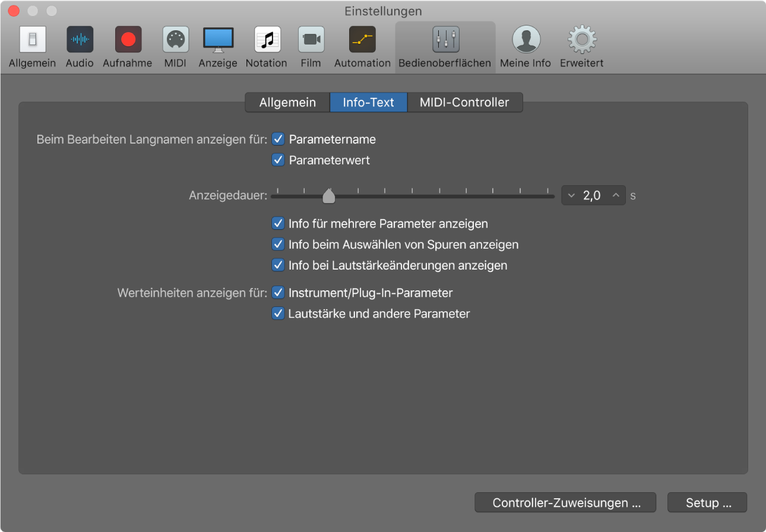The height and width of the screenshot is (532, 766).
Task: Decrease Anzeigedauer with down chevron
Action: tap(571, 195)
